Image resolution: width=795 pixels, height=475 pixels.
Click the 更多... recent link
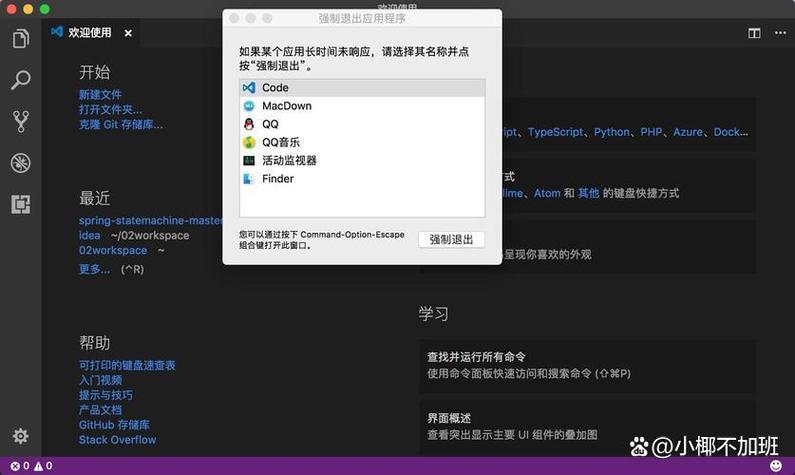(94, 269)
